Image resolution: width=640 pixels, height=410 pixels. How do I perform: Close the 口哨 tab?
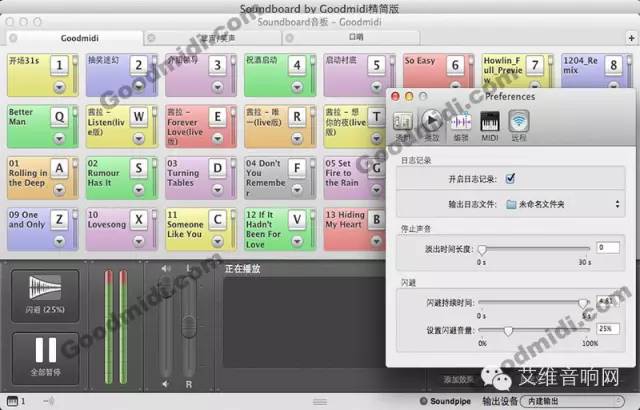289,38
